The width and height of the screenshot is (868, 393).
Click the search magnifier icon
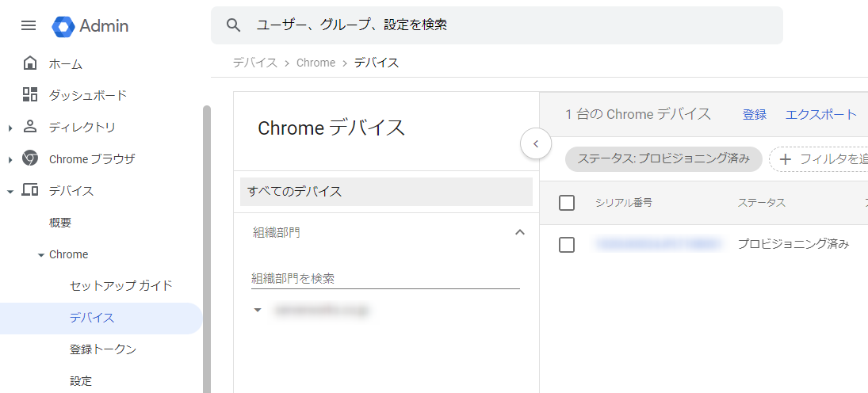pos(234,25)
